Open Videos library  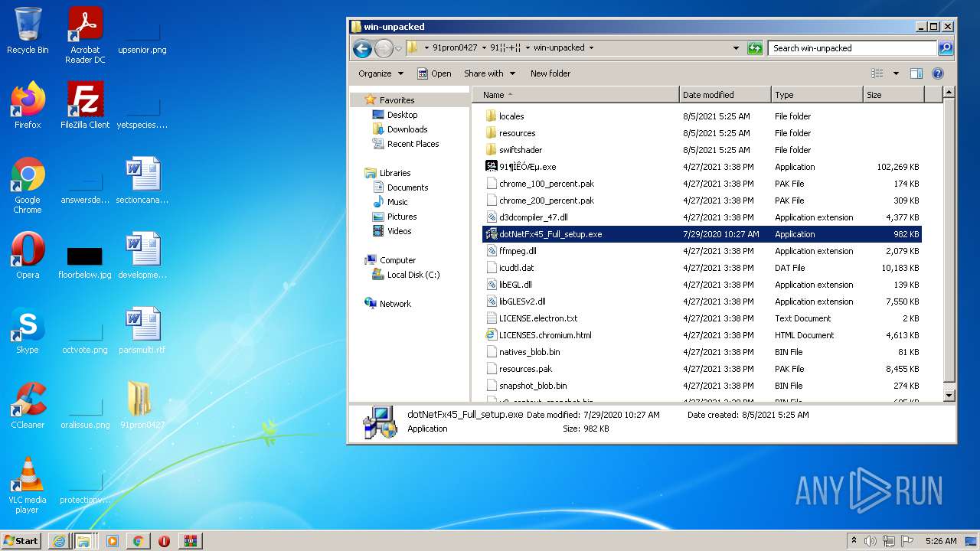pyautogui.click(x=399, y=231)
